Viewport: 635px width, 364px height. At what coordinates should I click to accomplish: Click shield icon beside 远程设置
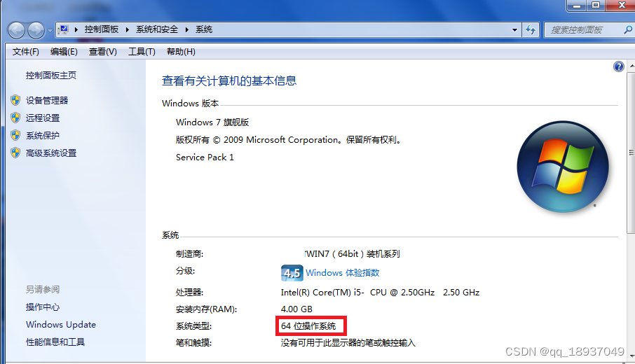click(x=15, y=118)
